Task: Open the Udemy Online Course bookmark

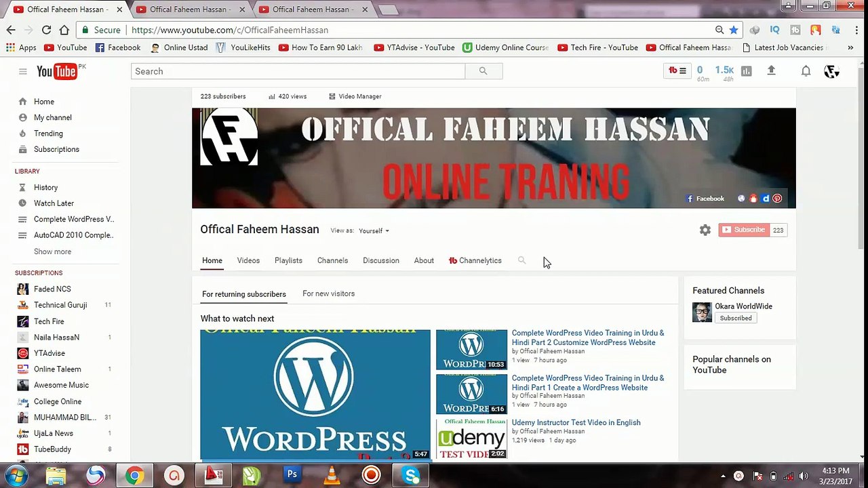Action: [x=506, y=47]
